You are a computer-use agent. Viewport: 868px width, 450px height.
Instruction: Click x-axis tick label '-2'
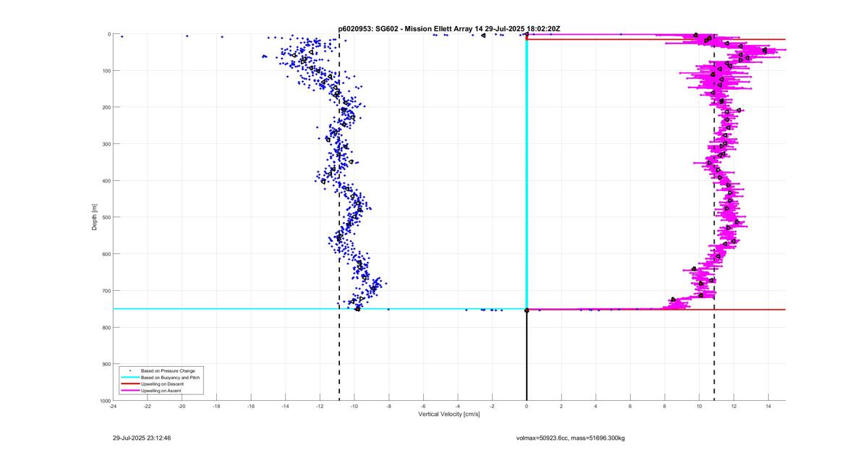pyautogui.click(x=493, y=407)
